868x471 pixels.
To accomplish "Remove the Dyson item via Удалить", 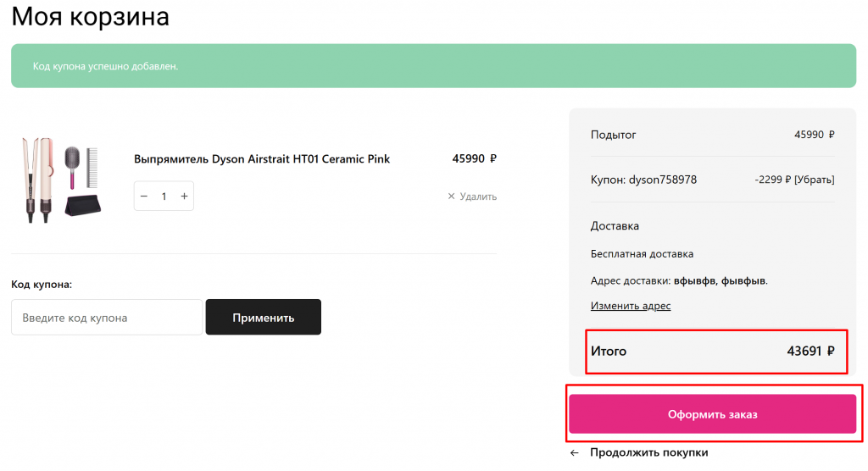I will (472, 197).
